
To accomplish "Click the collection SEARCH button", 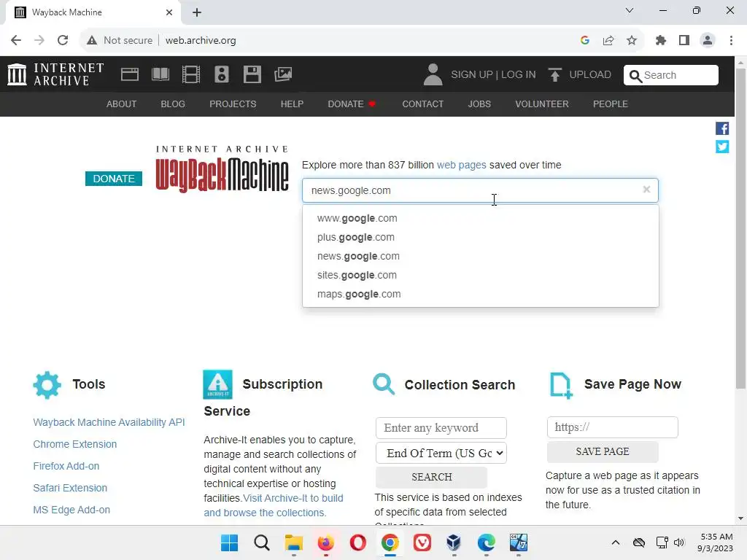I will (x=432, y=477).
